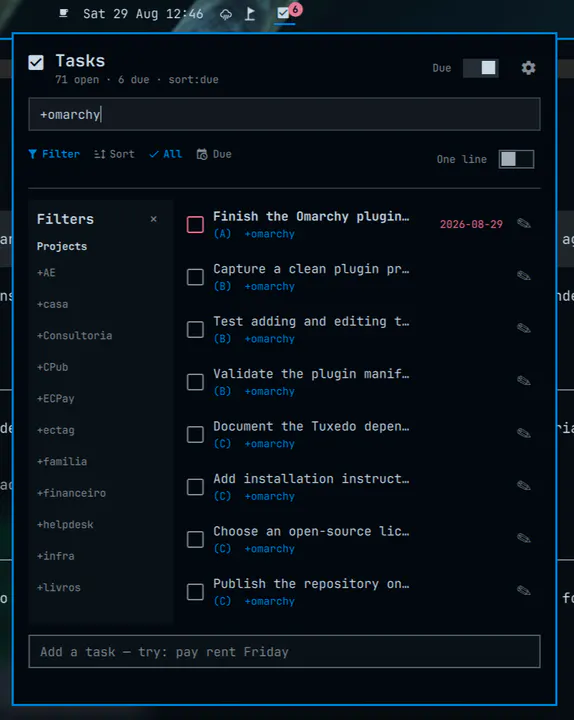574x720 pixels.
Task: Edit the 'Finish the Omarchy plugin' task pencil
Action: click(523, 224)
